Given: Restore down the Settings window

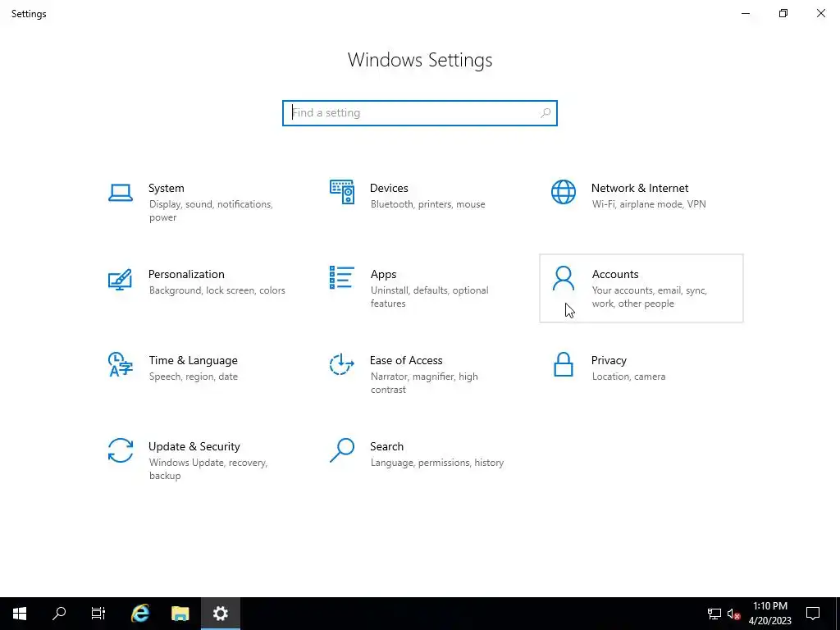Looking at the screenshot, I should pyautogui.click(x=783, y=13).
